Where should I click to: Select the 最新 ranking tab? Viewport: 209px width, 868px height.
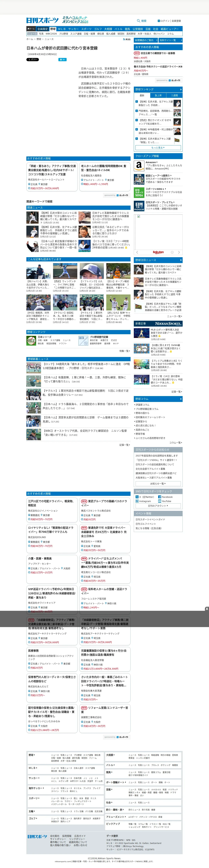142,95
